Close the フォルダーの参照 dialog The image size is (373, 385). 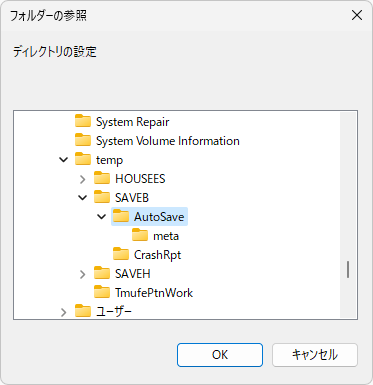(x=357, y=15)
